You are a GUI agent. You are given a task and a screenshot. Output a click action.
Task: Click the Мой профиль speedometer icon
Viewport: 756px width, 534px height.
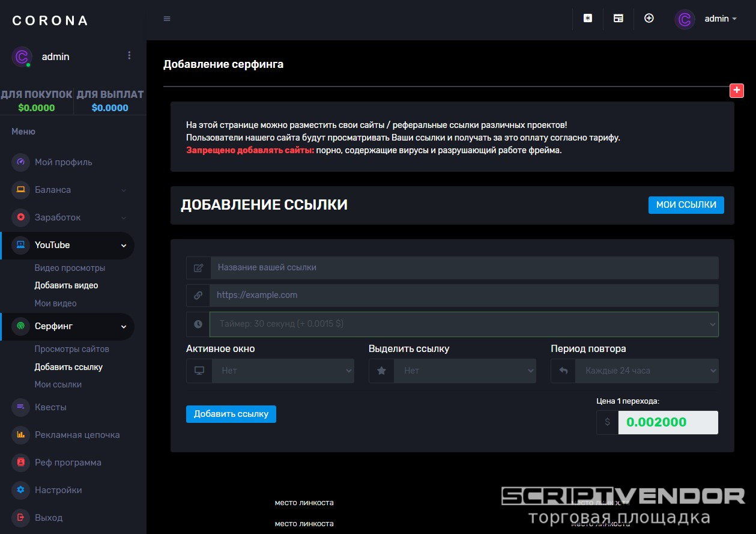[20, 162]
